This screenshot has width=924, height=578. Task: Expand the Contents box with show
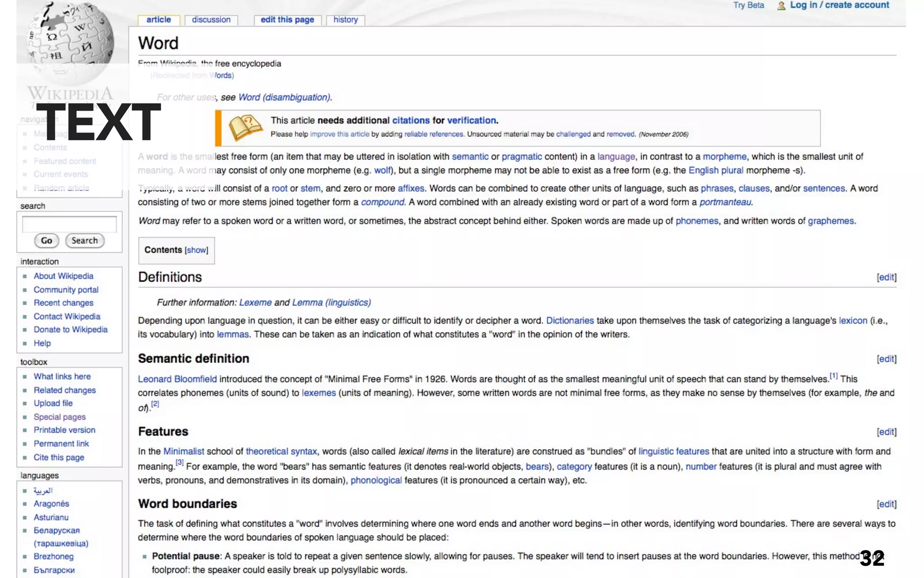click(x=196, y=250)
